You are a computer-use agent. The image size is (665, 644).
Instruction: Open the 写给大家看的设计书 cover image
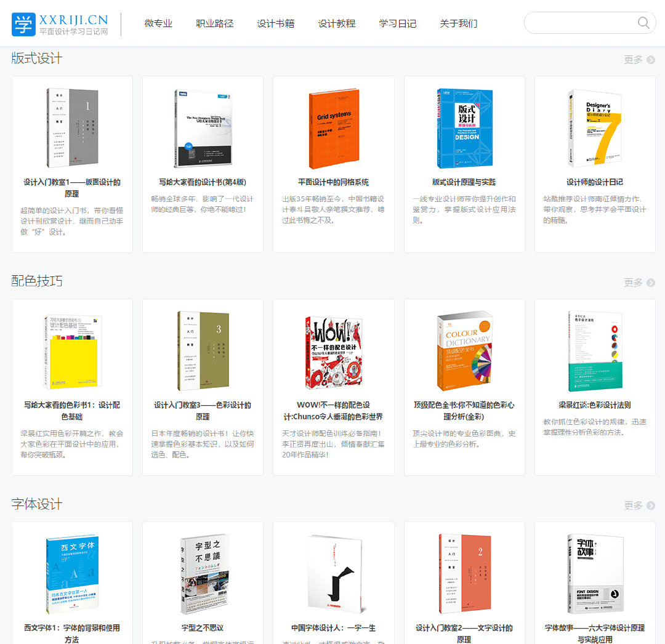[x=203, y=128]
